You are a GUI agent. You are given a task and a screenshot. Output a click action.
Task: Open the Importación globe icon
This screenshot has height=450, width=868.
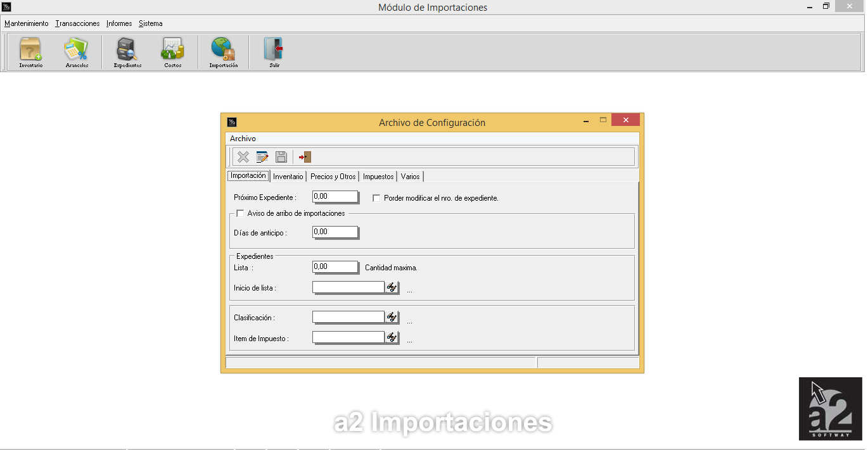223,53
